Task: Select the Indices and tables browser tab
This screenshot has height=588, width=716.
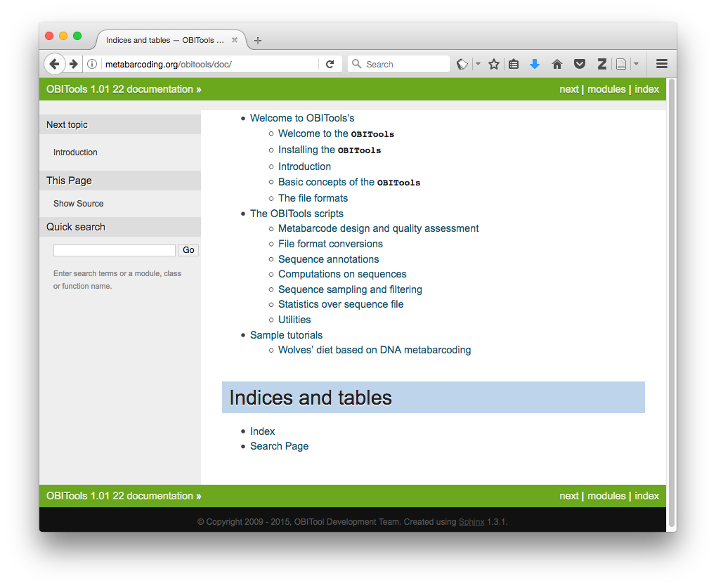Action: tap(165, 40)
